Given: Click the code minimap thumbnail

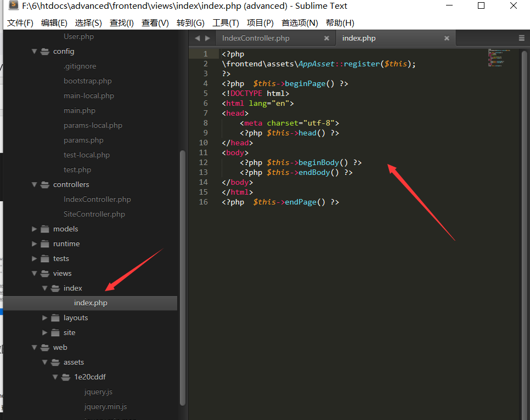Looking at the screenshot, I should coord(498,58).
